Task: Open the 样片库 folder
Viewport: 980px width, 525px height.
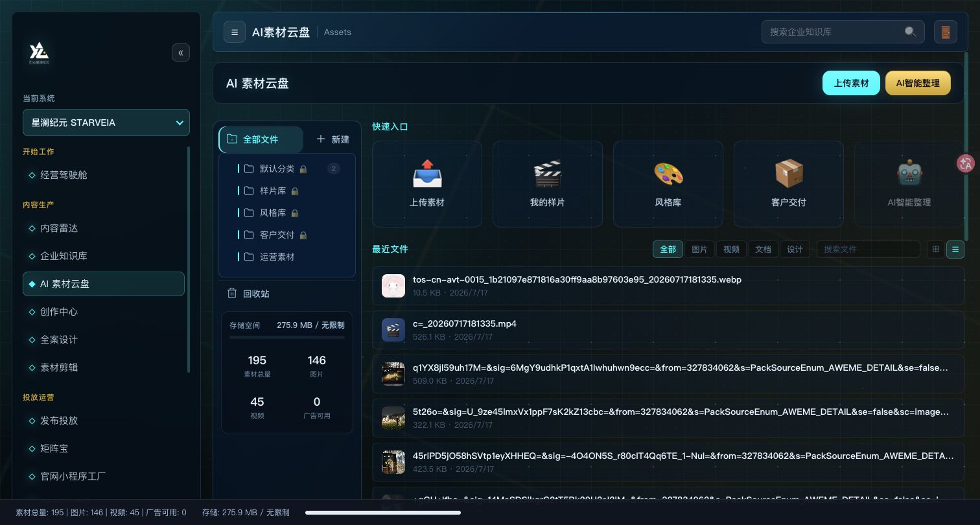Action: (287, 191)
